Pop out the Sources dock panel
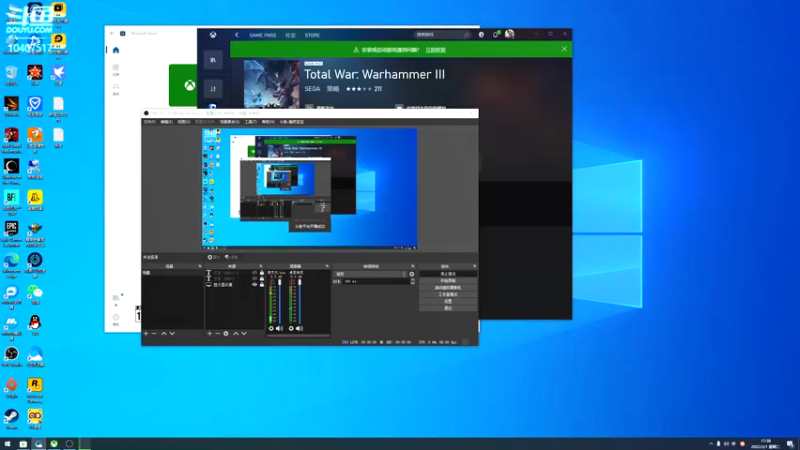Screen dimensions: 800x450 pos(261,266)
